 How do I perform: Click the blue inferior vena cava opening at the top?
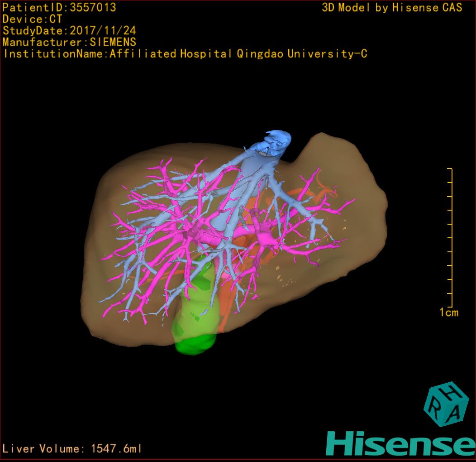click(x=275, y=140)
